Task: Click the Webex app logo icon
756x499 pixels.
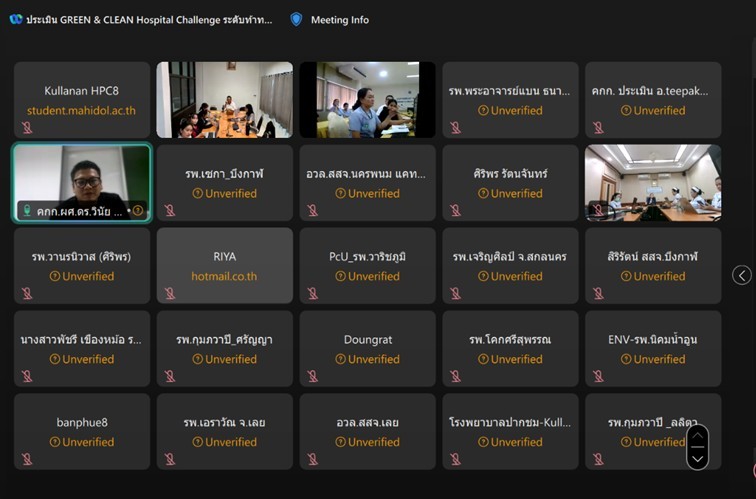Action: coord(16,19)
